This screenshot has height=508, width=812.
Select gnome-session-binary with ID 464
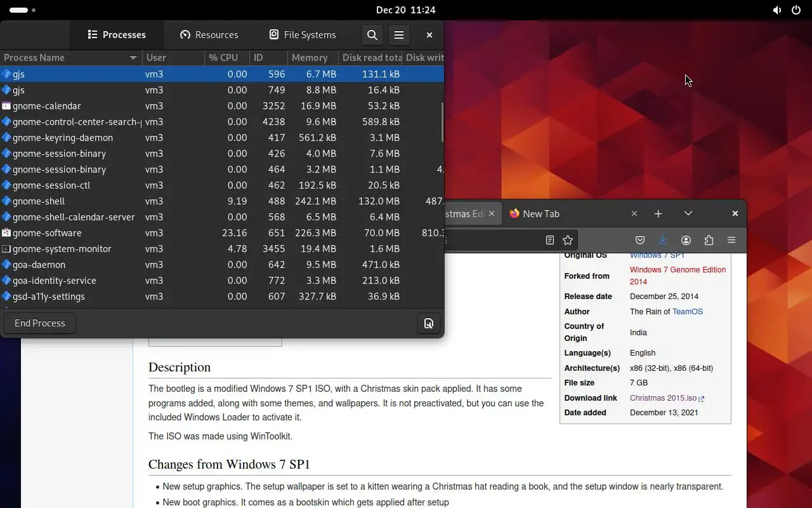[x=222, y=170]
